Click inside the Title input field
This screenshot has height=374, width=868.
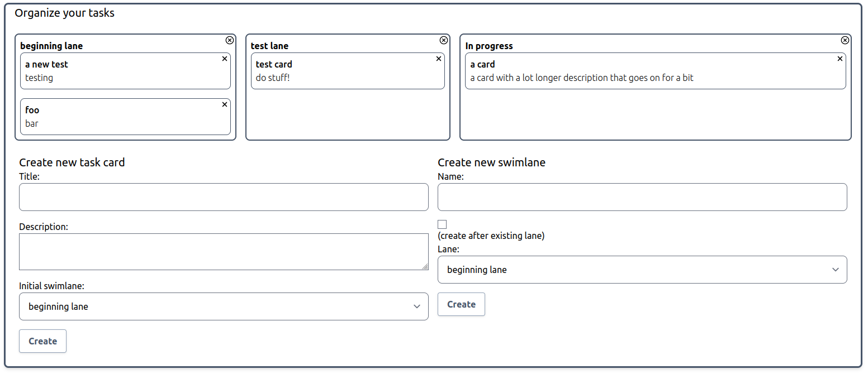(x=224, y=196)
